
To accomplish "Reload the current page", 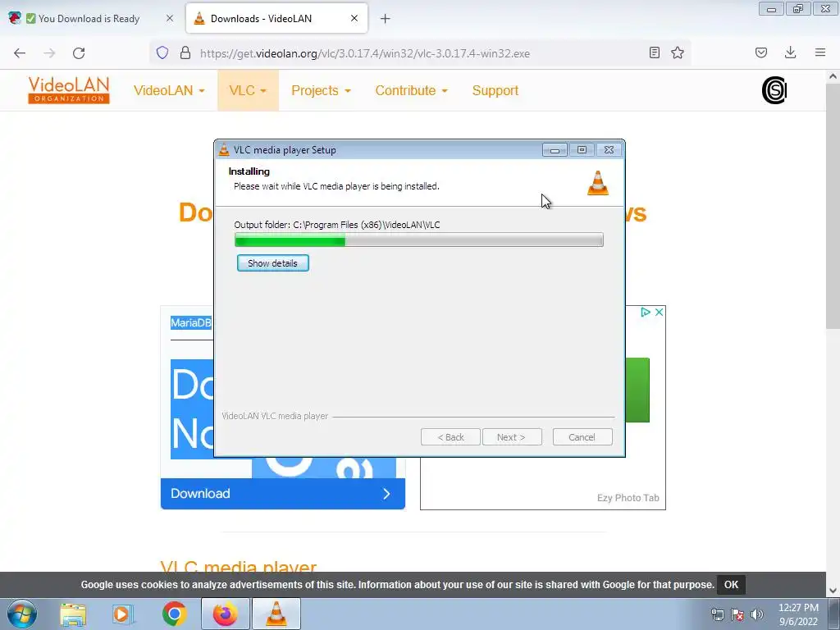I will [x=79, y=53].
